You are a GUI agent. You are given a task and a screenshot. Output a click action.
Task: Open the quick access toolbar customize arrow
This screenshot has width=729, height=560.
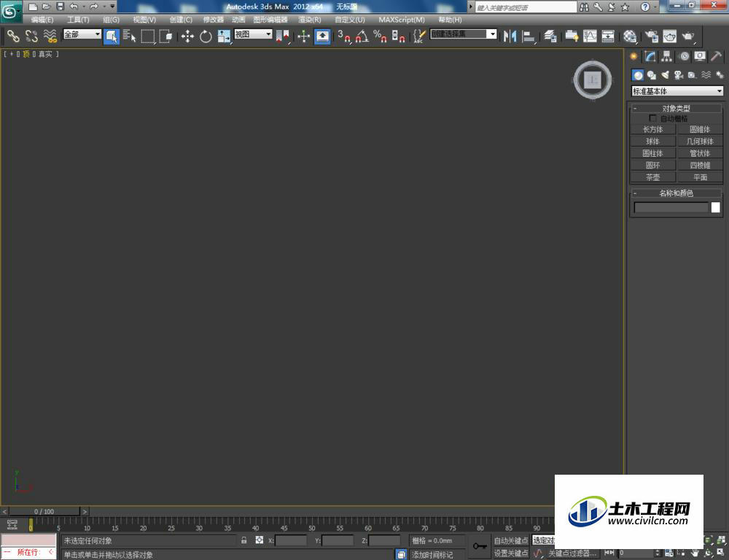(112, 7)
